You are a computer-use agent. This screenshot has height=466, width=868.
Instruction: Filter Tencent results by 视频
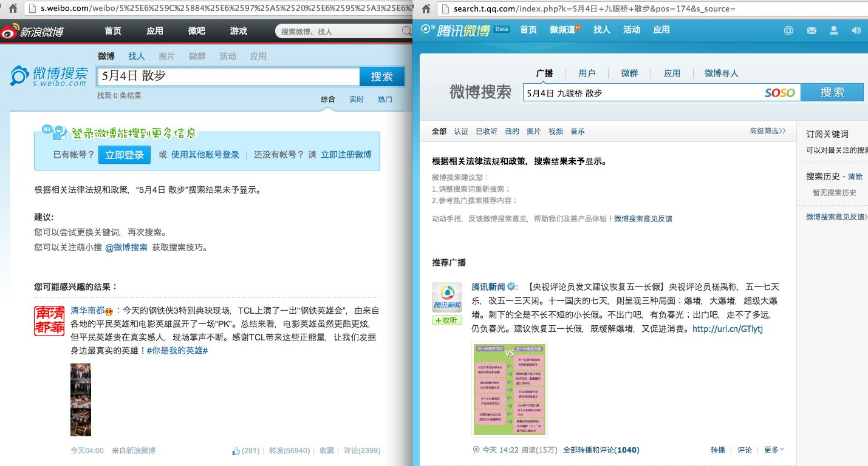click(556, 132)
